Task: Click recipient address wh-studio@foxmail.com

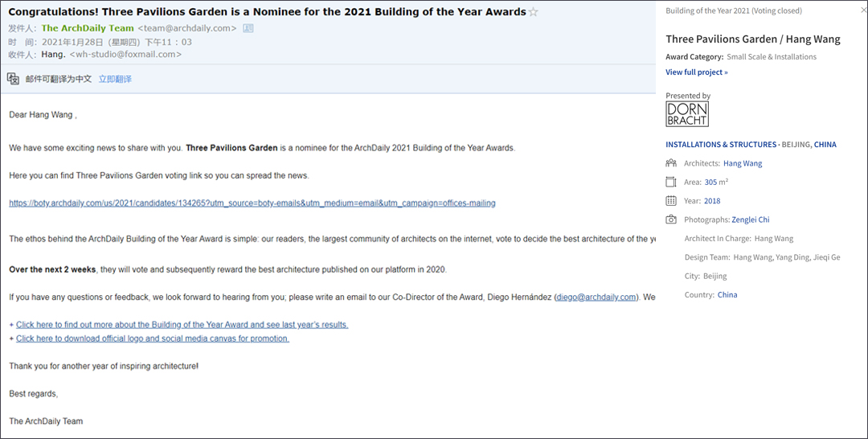Action: point(125,54)
